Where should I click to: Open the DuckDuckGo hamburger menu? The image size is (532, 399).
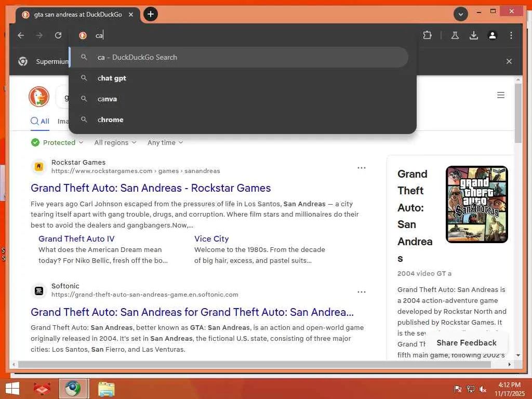pos(501,95)
